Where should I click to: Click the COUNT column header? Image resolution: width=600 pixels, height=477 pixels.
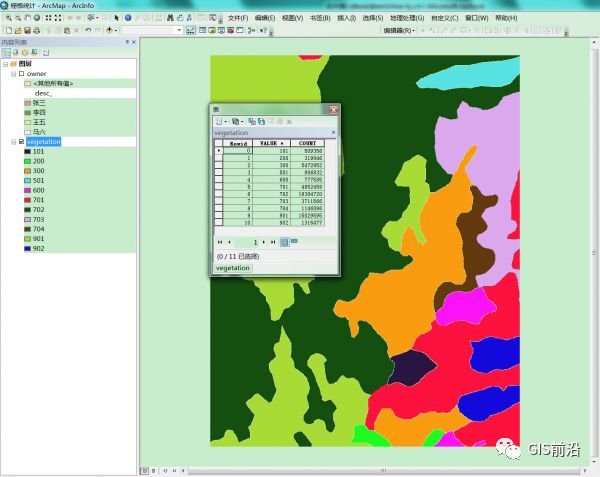[x=307, y=143]
